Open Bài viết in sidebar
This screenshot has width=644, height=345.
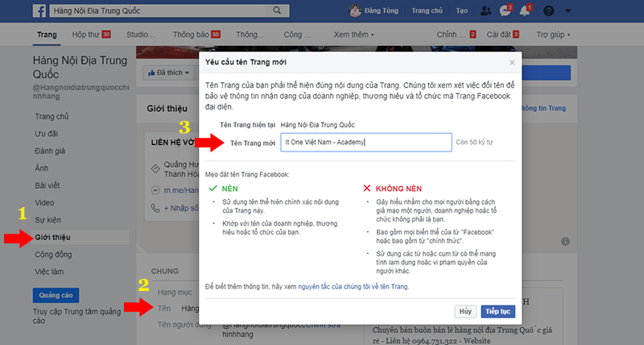tap(47, 185)
